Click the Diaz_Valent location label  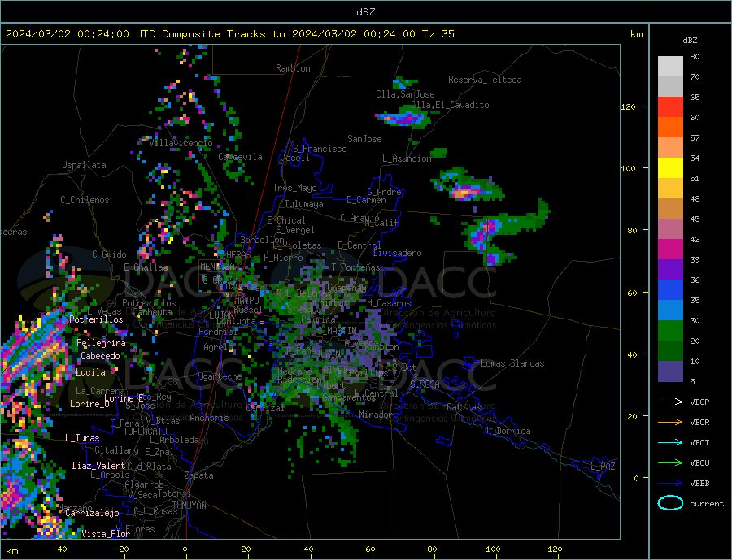click(98, 466)
